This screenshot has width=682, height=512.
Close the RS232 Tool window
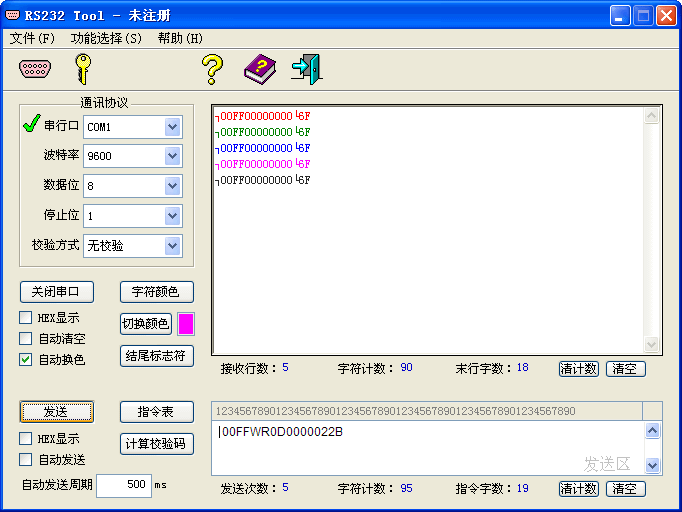666,16
